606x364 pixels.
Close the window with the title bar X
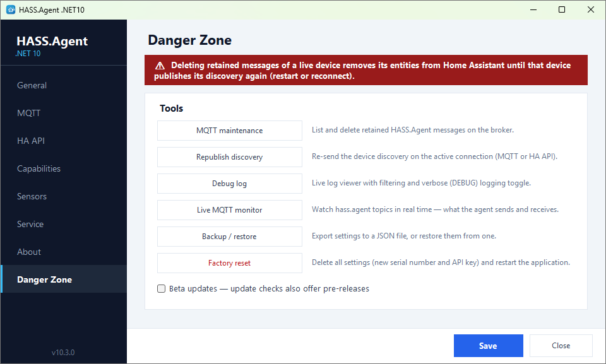[591, 9]
